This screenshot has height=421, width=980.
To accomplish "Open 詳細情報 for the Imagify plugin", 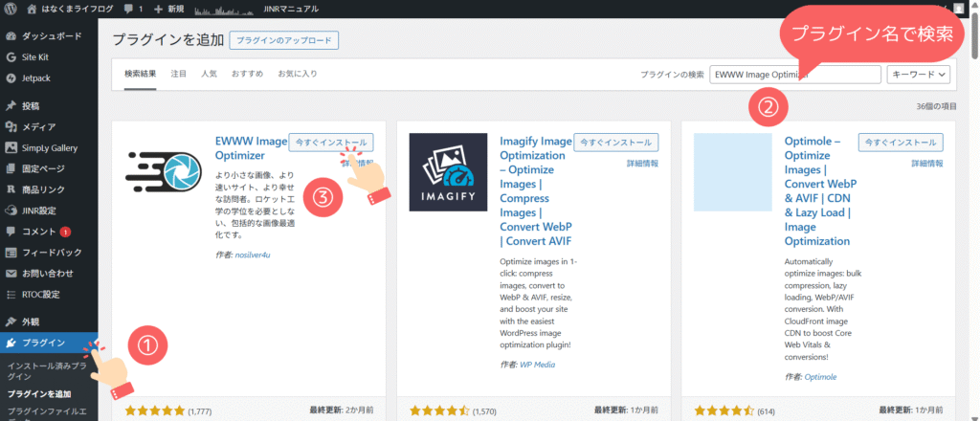I will 642,164.
